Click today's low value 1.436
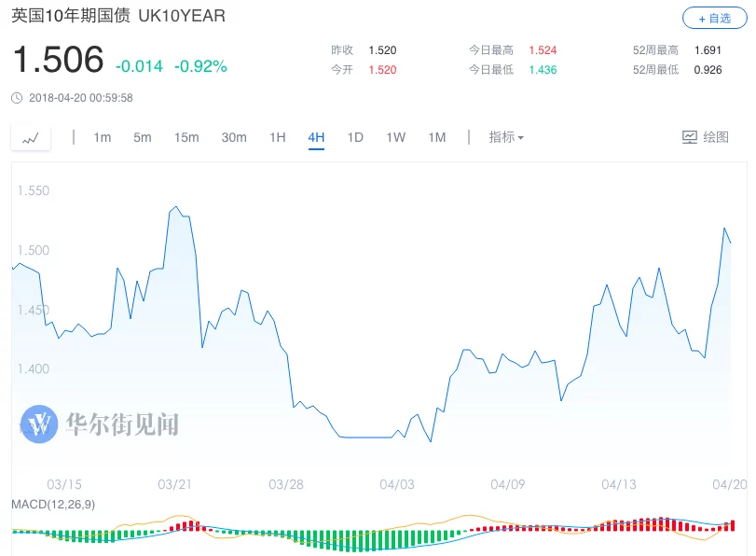The height and width of the screenshot is (556, 756). coord(543,70)
